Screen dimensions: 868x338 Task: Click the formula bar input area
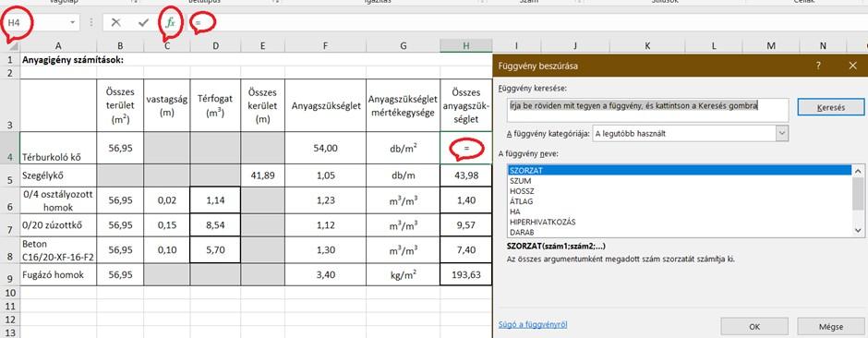click(526, 23)
